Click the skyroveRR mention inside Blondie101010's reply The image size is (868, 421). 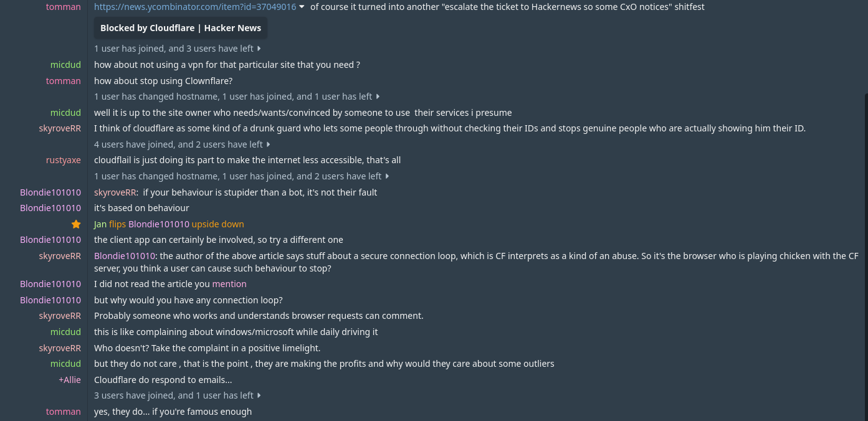pos(115,192)
